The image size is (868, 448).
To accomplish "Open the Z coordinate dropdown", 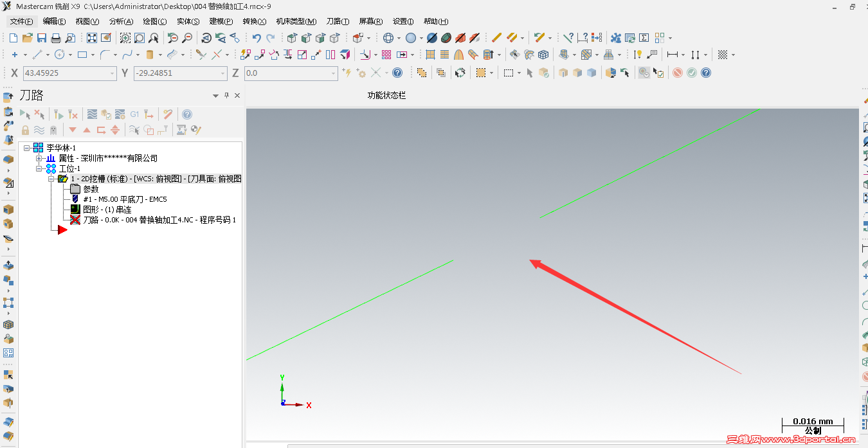I will pos(334,73).
